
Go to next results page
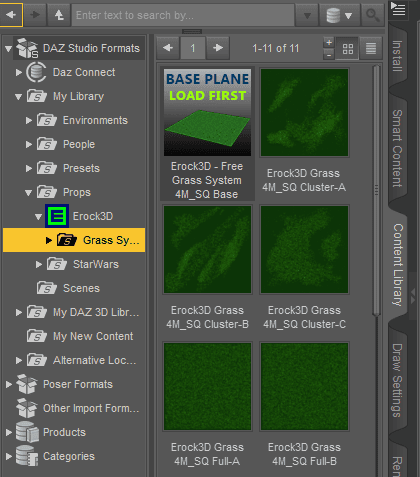coord(218,48)
